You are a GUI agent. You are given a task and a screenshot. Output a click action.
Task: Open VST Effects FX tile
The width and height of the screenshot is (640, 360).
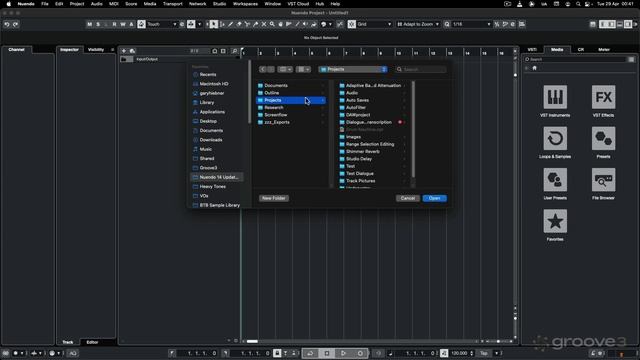click(x=603, y=97)
